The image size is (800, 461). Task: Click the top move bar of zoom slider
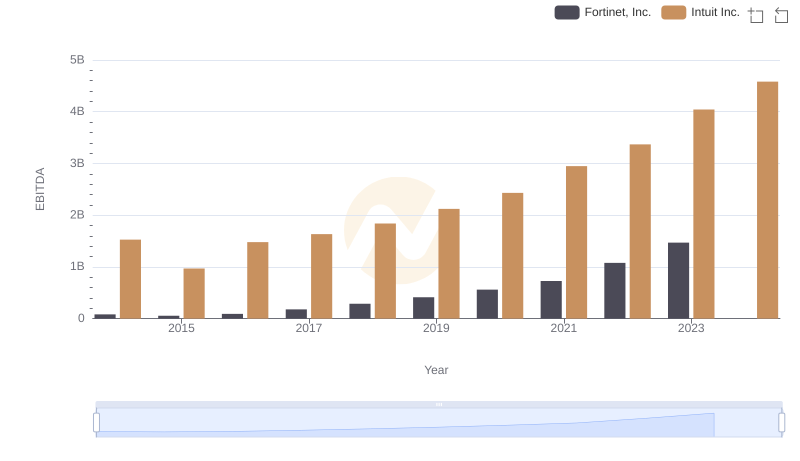tap(439, 404)
